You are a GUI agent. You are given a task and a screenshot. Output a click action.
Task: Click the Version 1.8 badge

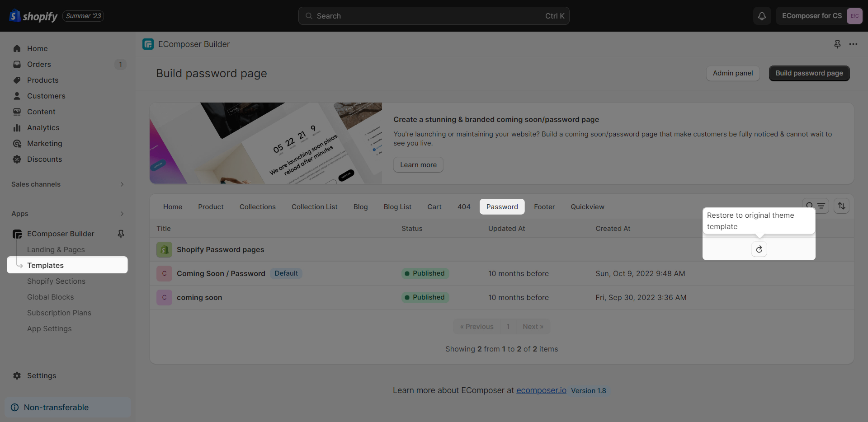tap(589, 390)
